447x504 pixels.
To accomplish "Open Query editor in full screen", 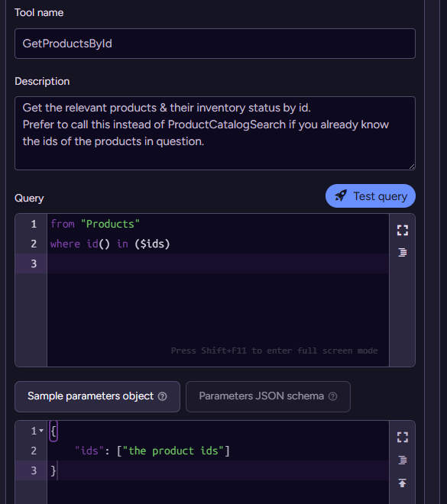I will tap(402, 230).
